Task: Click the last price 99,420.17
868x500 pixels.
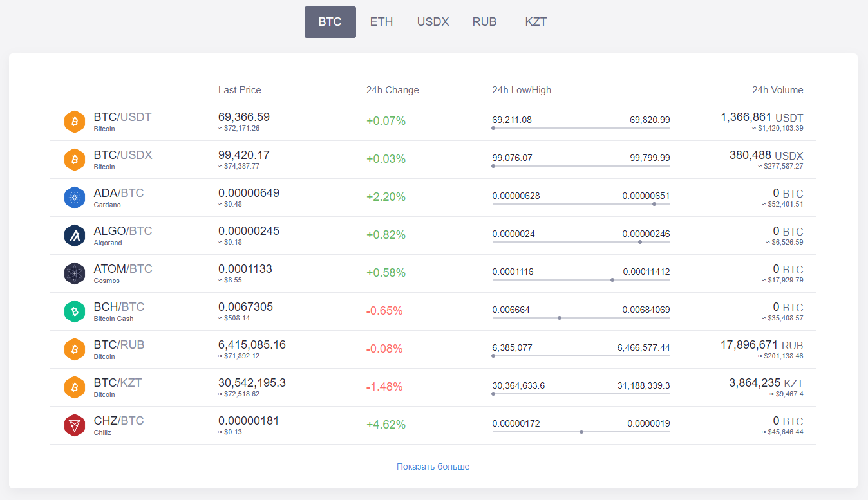Action: [244, 155]
